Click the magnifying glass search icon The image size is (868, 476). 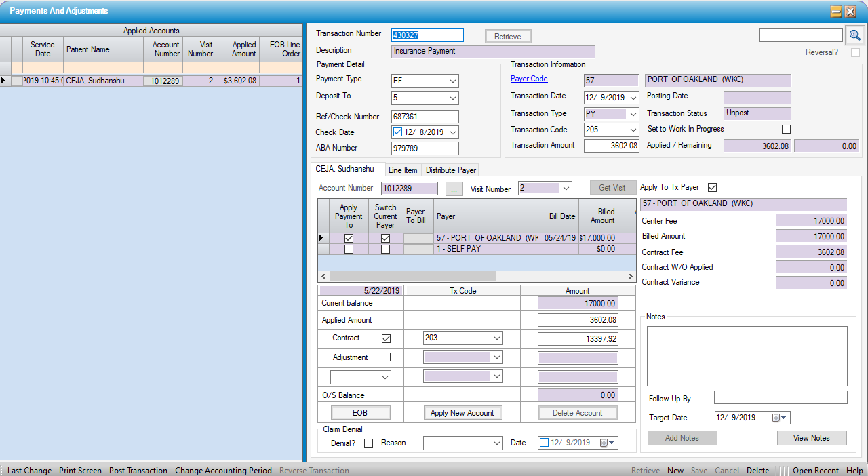coord(854,35)
